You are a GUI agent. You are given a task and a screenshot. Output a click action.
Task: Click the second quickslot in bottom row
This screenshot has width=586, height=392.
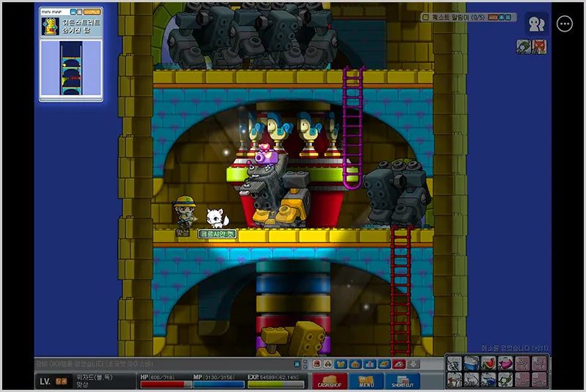point(471,380)
